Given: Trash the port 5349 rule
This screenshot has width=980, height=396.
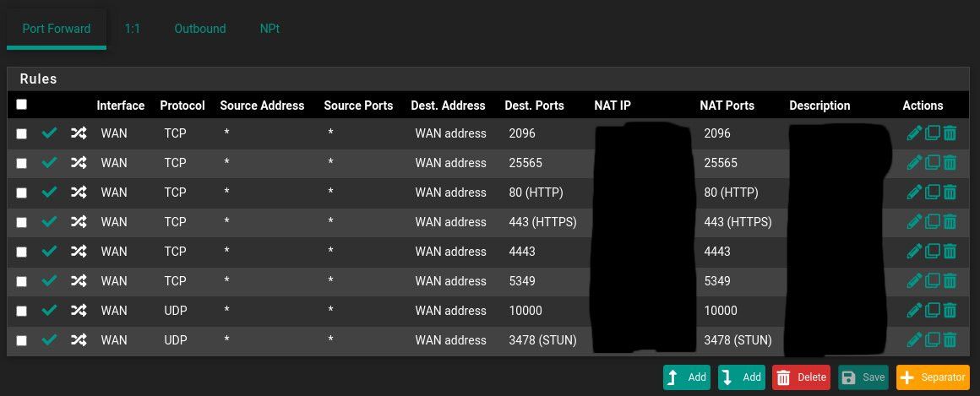Looking at the screenshot, I should pyautogui.click(x=950, y=281).
